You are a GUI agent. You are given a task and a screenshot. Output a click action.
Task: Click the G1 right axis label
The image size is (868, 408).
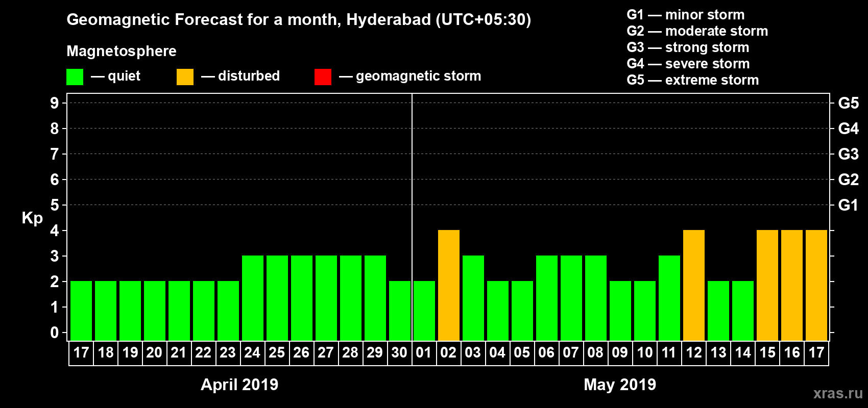849,205
